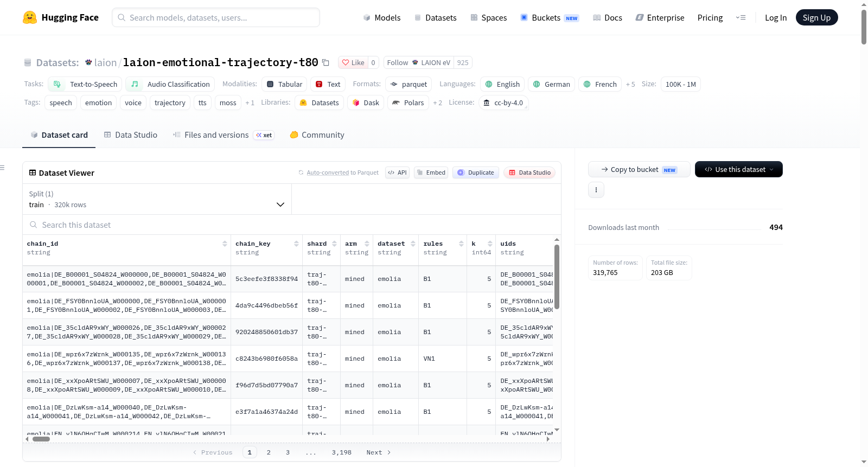Follow LAION eV organization
Viewport: 868px width, 467px height.
(x=418, y=62)
